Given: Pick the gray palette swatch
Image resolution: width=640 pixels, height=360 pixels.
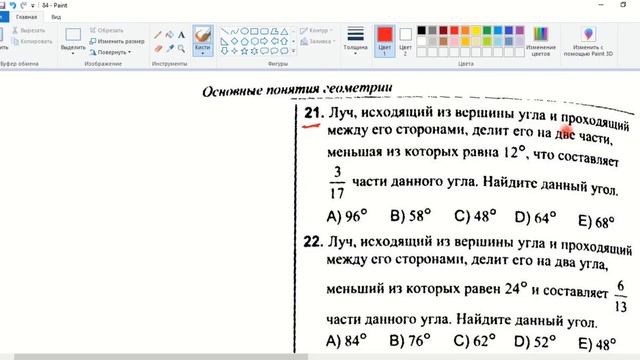Looking at the screenshot, I should coord(433,30).
